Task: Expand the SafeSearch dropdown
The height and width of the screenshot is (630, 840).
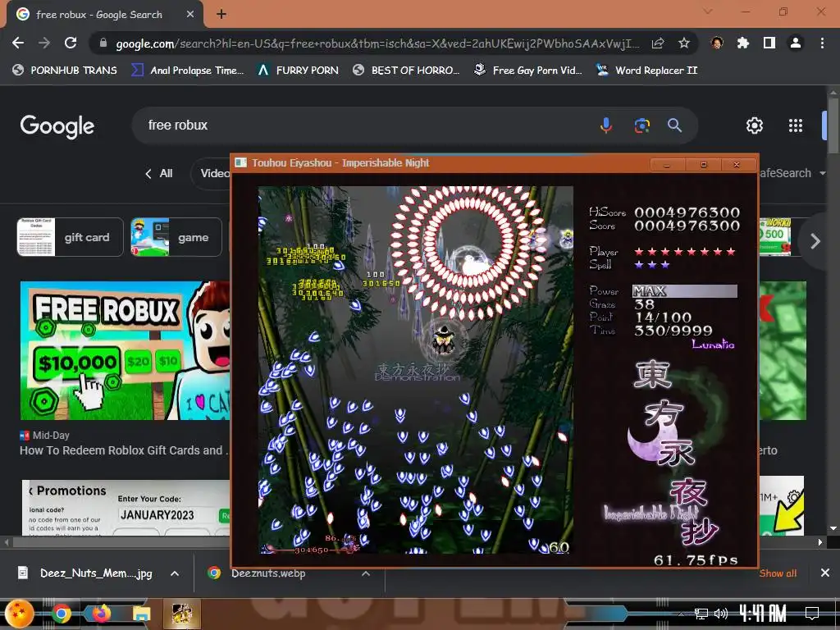Action: pyautogui.click(x=792, y=173)
